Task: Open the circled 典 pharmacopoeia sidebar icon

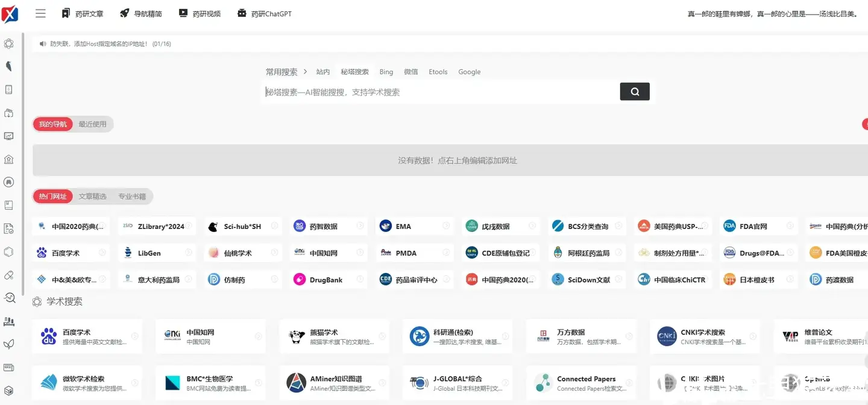Action: (9, 182)
